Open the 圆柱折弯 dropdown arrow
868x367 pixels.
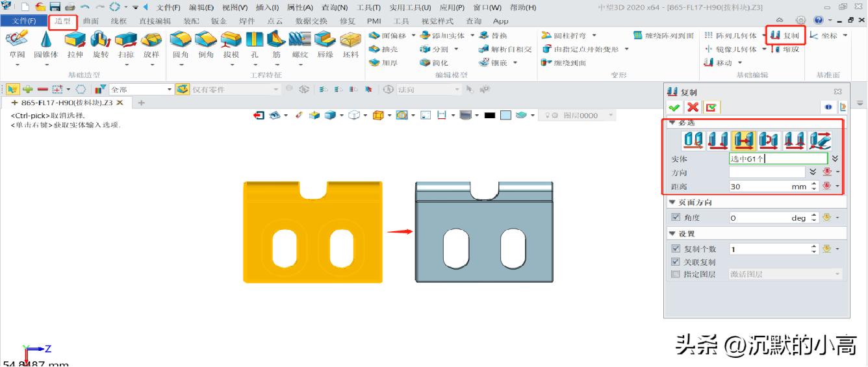(594, 35)
